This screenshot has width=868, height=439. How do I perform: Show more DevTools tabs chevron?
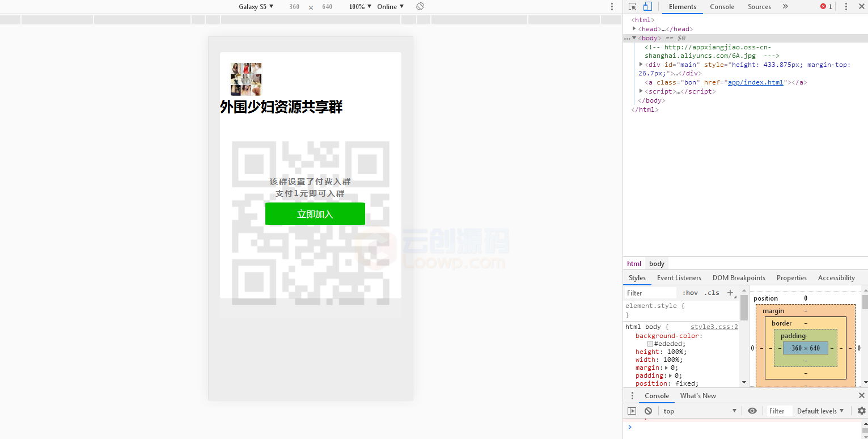point(785,7)
